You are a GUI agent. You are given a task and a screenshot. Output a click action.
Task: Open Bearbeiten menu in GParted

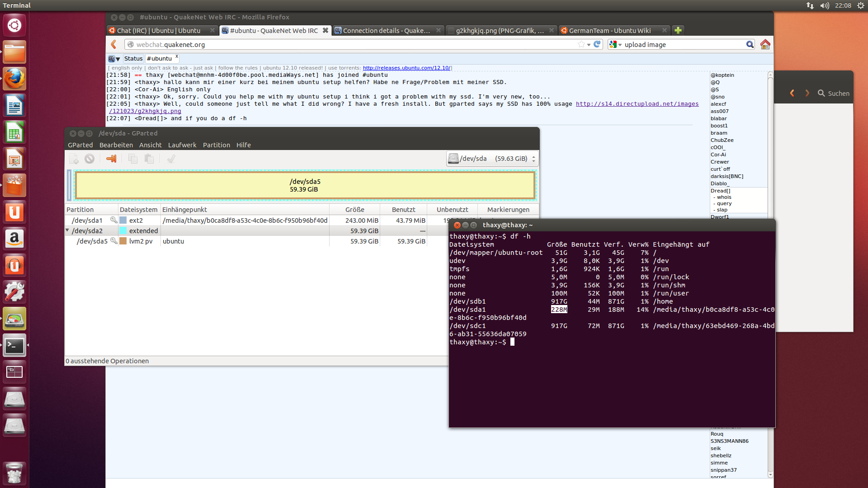[x=116, y=145]
